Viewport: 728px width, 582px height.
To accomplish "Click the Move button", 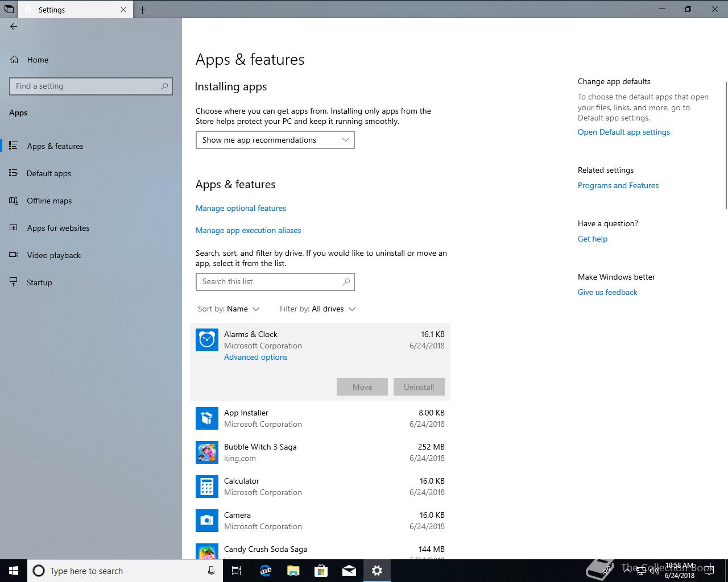I will pos(362,387).
